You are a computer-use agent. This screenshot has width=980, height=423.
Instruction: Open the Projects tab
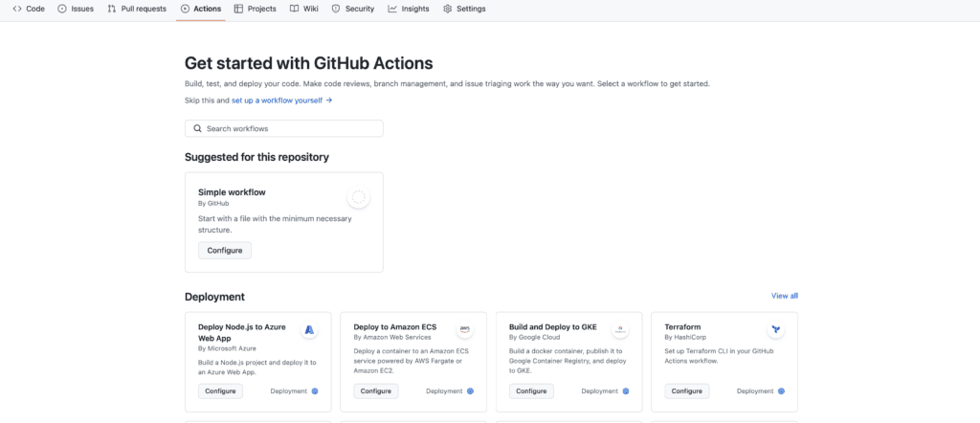255,9
